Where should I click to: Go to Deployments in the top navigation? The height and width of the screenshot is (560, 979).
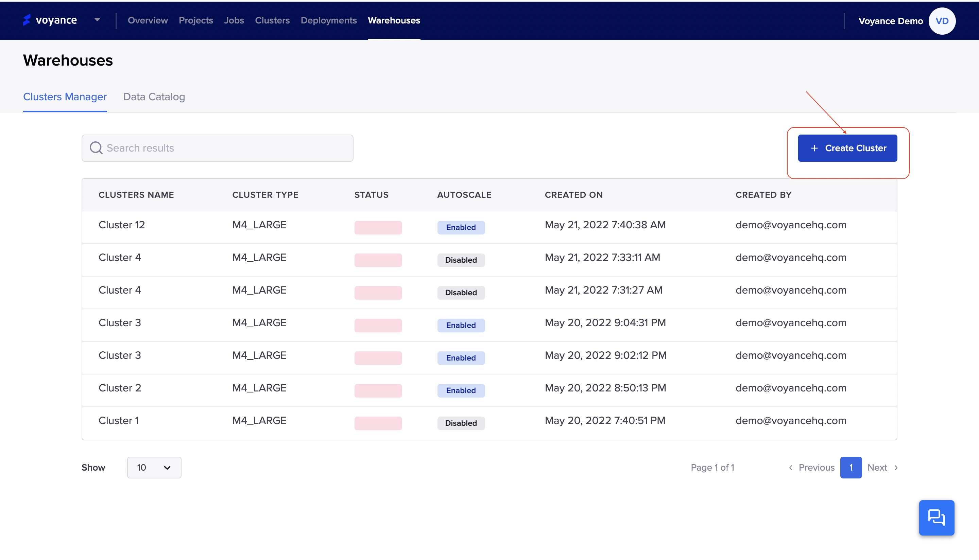coord(328,20)
